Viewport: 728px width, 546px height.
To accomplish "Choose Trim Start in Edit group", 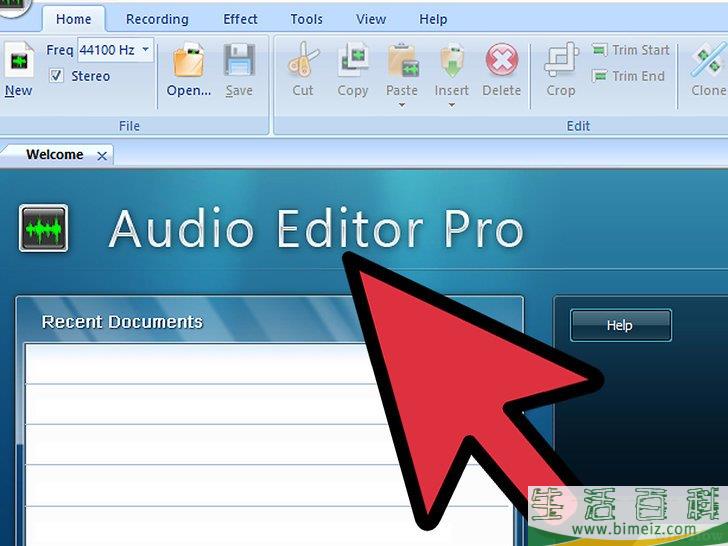I will [x=630, y=50].
